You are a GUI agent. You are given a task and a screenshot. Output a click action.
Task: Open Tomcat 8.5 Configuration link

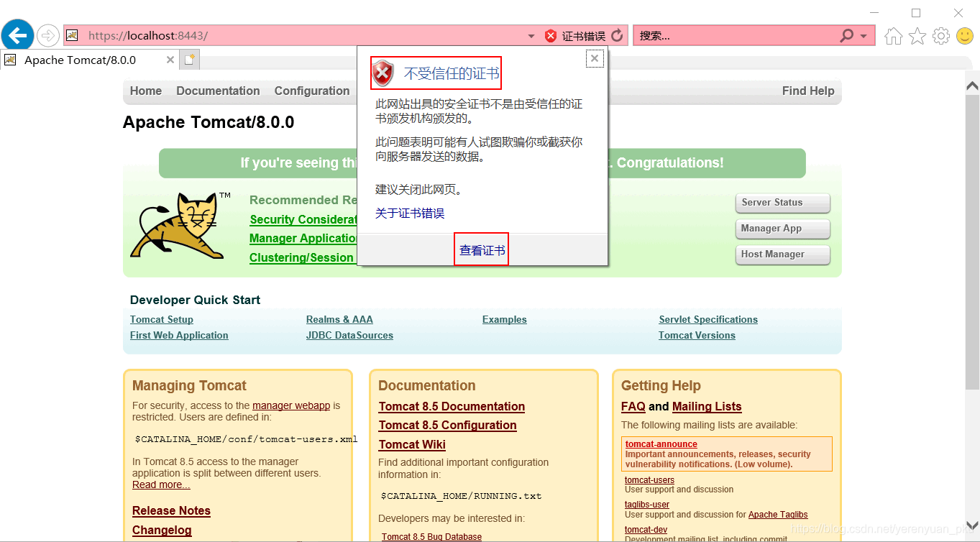coord(448,426)
